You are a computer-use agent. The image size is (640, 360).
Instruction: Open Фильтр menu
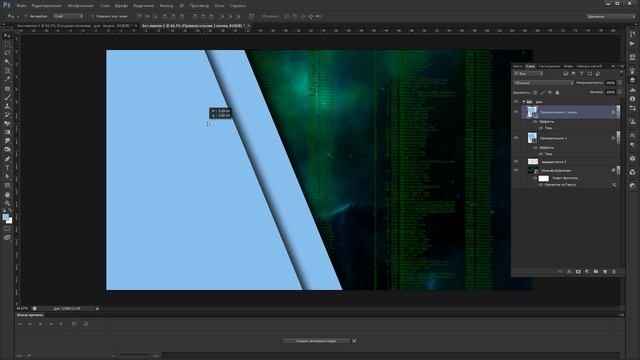(x=167, y=6)
